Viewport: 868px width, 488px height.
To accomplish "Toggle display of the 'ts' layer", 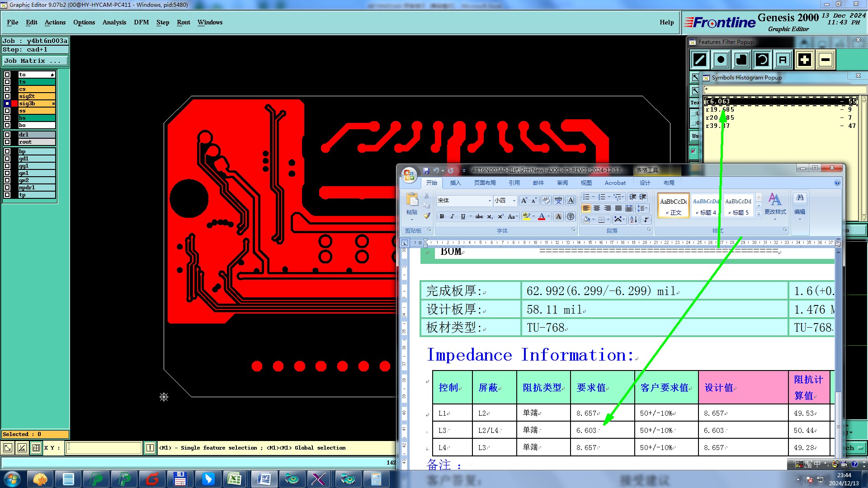I will 7,82.
